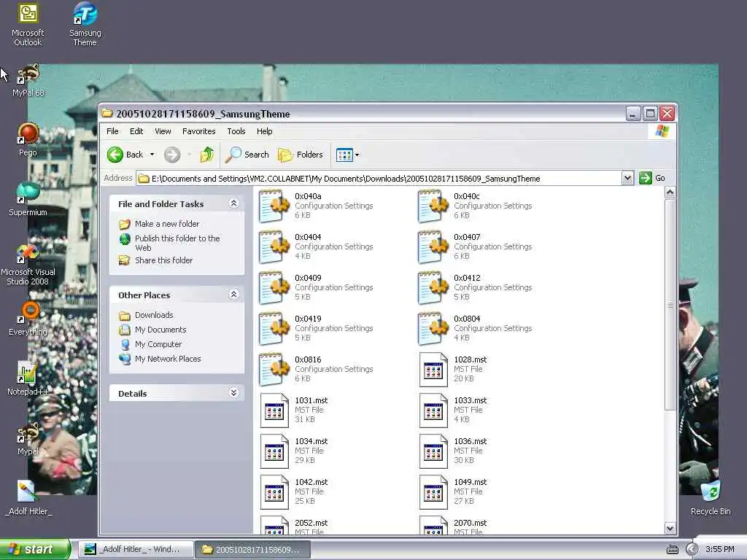Select the 0x0804 configuration file icon
747x560 pixels.
click(x=433, y=329)
